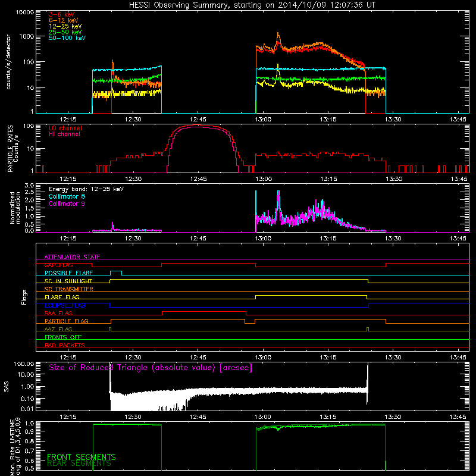Click the SC_TRANSMITTER flag label
Image resolution: width=476 pixels, height=476 pixels.
click(x=69, y=289)
